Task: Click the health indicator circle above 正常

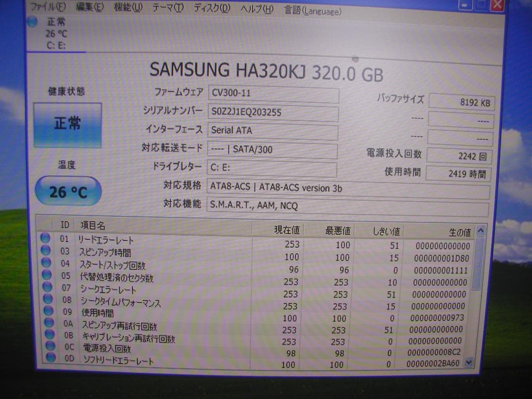Action: (32, 22)
